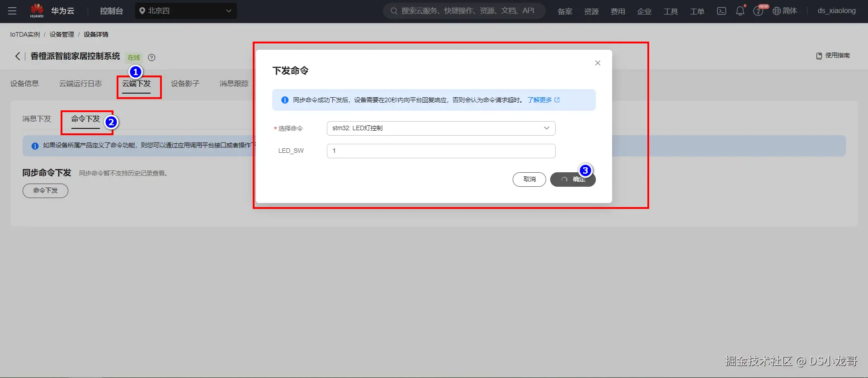This screenshot has height=378, width=868.
Task: Open the cloud shell terminal icon
Action: [x=722, y=11]
